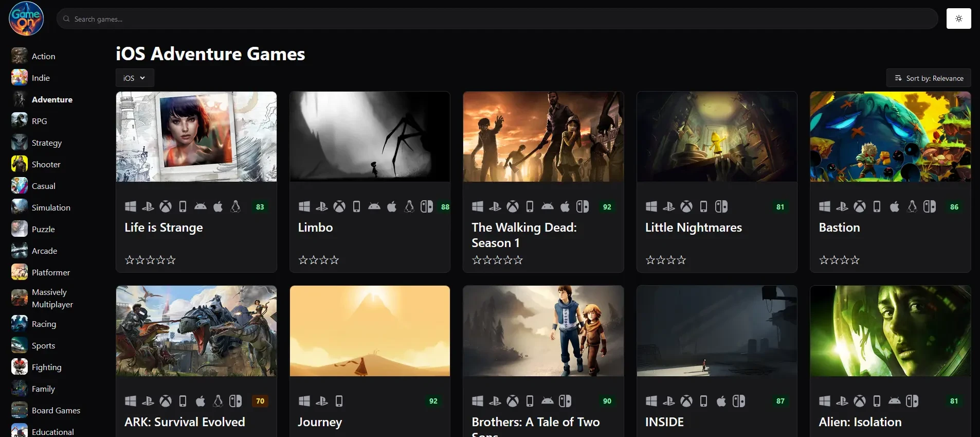Image resolution: width=980 pixels, height=437 pixels.
Task: Click the Puzzle genre icon
Action: coord(20,229)
